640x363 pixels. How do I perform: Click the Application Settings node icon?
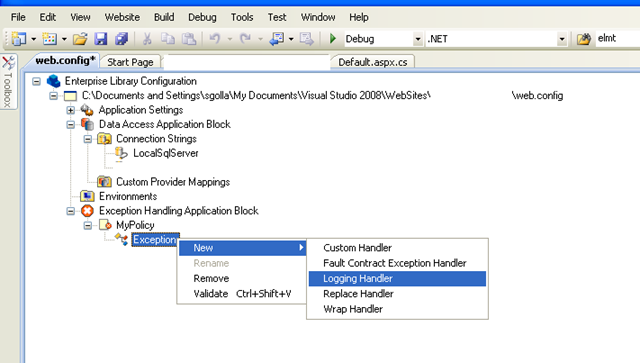[x=87, y=110]
